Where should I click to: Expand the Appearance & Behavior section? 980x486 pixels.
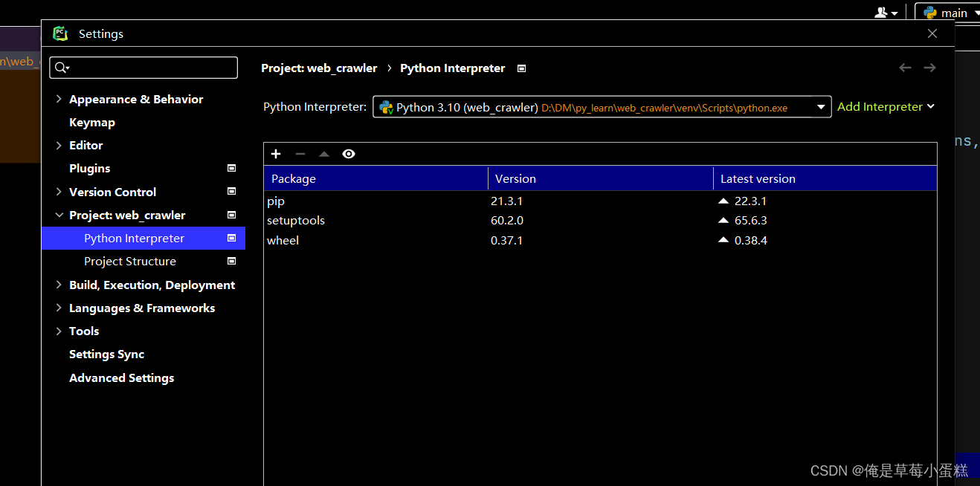pyautogui.click(x=59, y=99)
